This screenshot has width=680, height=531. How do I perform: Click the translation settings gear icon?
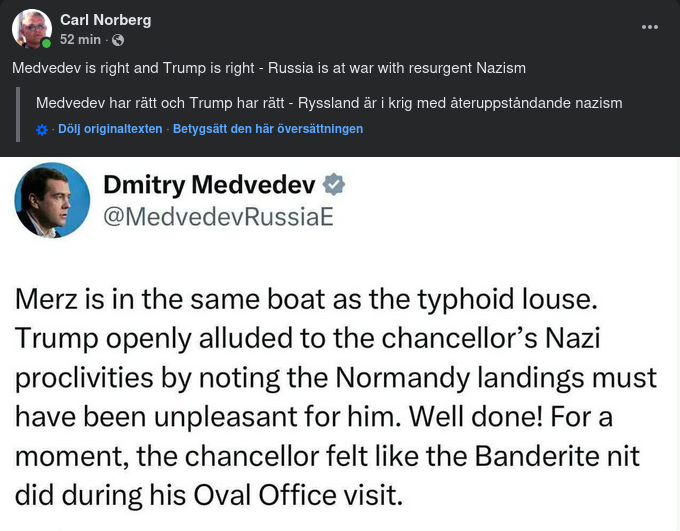pyautogui.click(x=41, y=129)
